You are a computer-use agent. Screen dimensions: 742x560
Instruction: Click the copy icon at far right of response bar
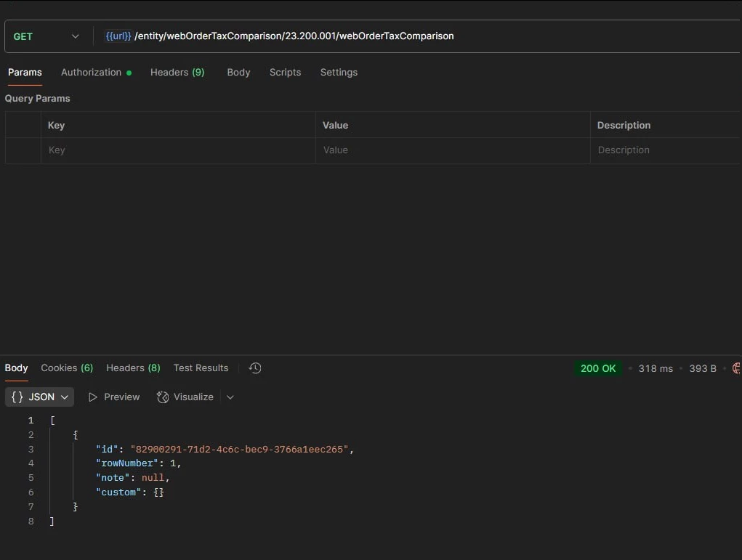pos(736,368)
